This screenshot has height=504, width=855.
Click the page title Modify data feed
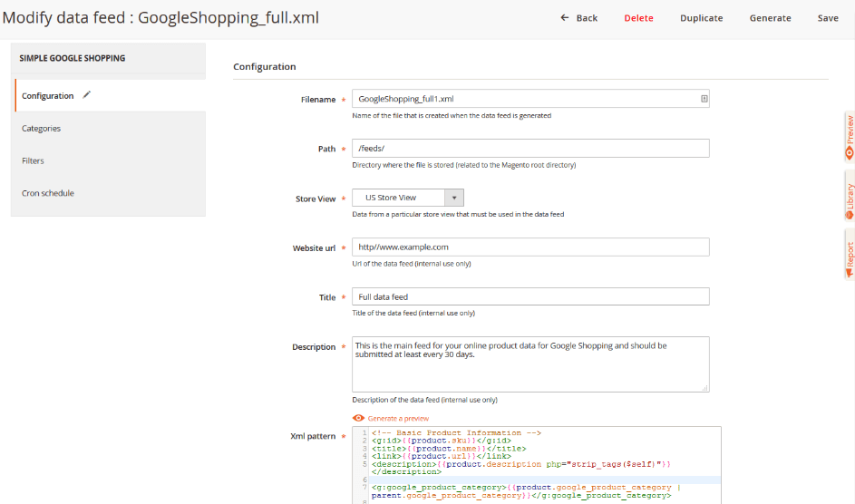160,17
